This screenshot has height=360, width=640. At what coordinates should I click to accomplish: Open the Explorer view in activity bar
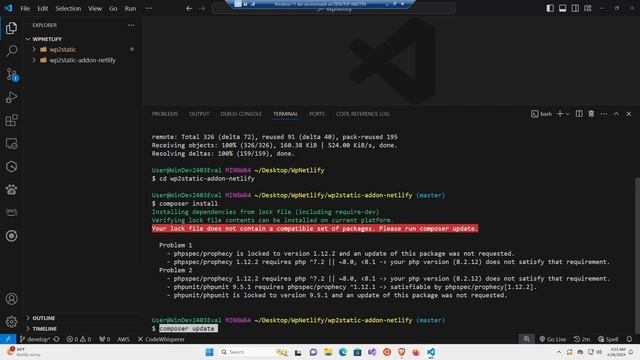tap(11, 28)
